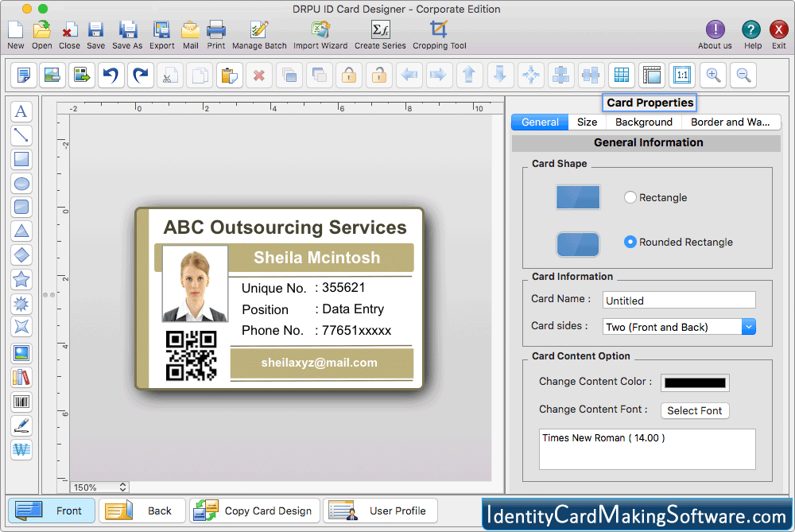Image resolution: width=795 pixels, height=532 pixels.
Task: Open the User Profile button
Action: pyautogui.click(x=380, y=511)
